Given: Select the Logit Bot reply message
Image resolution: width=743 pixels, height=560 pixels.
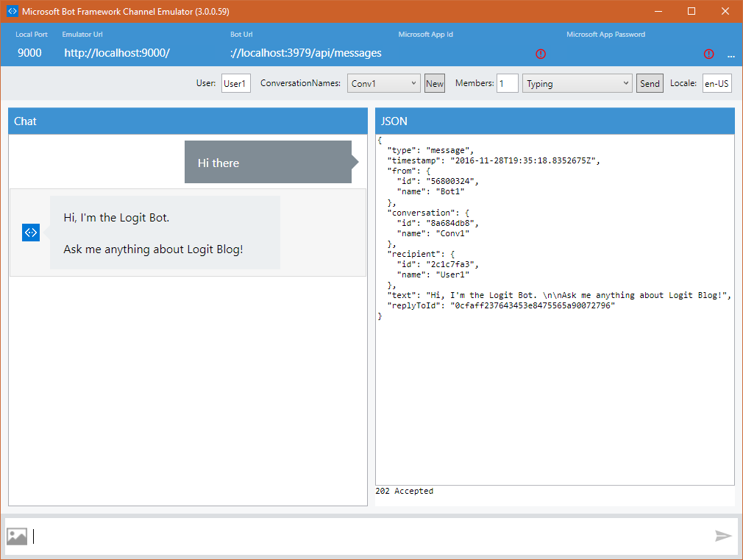Looking at the screenshot, I should (x=165, y=233).
